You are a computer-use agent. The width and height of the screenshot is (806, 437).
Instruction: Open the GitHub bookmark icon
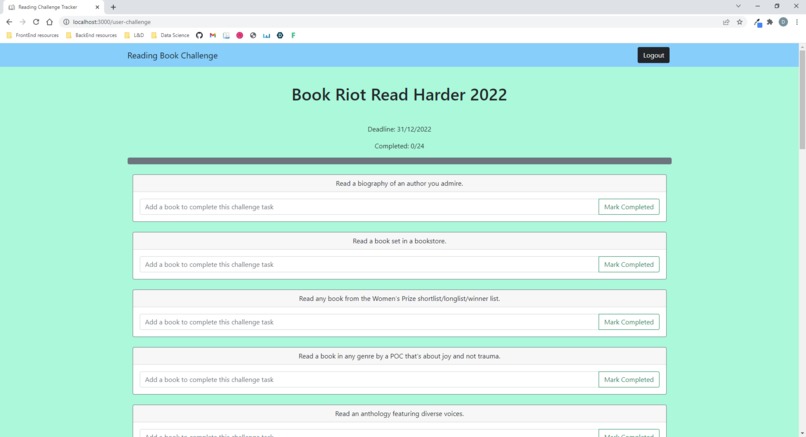(x=199, y=35)
